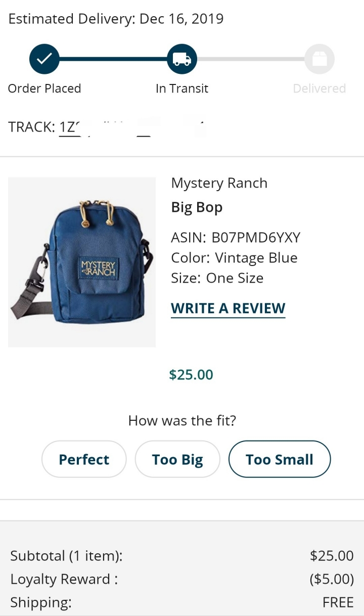Click the Big Bop product name
This screenshot has width=364, height=616.
coord(197,208)
